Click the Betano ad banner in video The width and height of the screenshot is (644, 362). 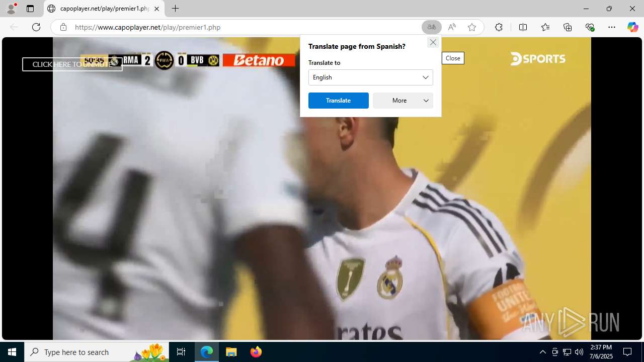[259, 60]
